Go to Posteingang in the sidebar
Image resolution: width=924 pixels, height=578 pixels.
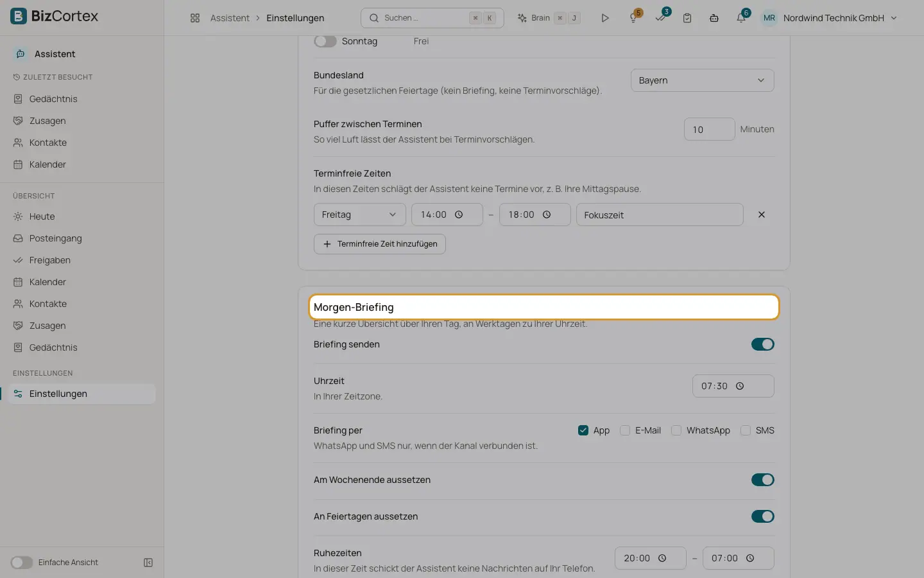[56, 238]
